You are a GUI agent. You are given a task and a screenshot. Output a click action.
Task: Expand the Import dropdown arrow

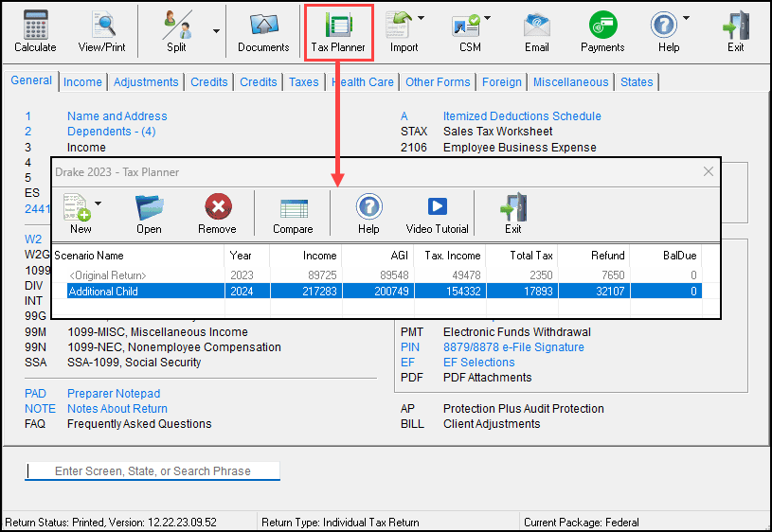click(421, 18)
